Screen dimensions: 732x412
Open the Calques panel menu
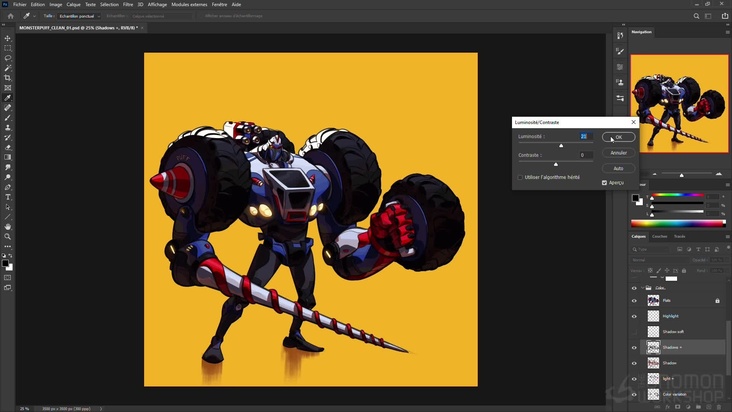coord(727,237)
